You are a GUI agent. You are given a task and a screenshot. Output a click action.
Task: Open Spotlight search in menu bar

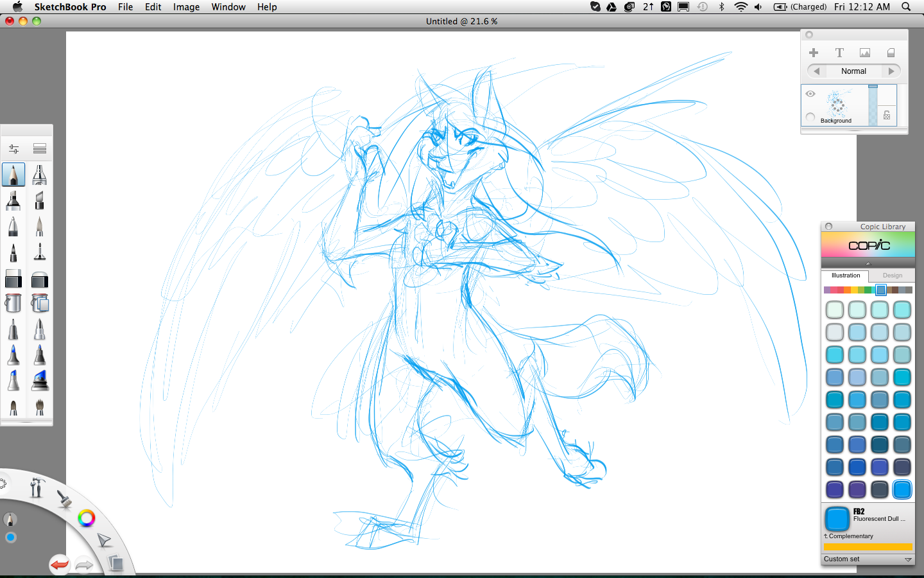pos(906,7)
